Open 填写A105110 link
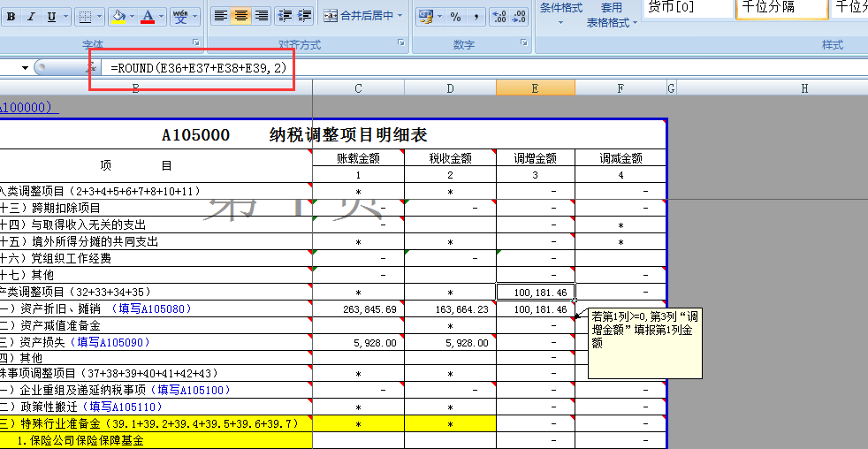 123,407
